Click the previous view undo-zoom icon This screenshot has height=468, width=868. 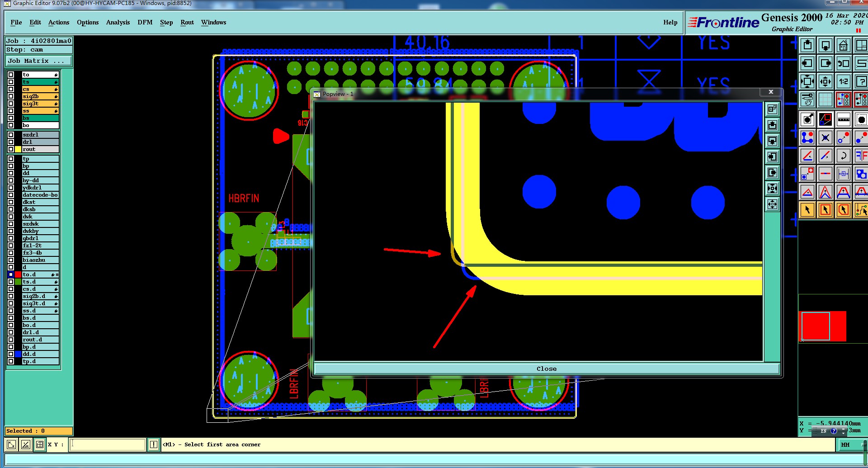844,63
